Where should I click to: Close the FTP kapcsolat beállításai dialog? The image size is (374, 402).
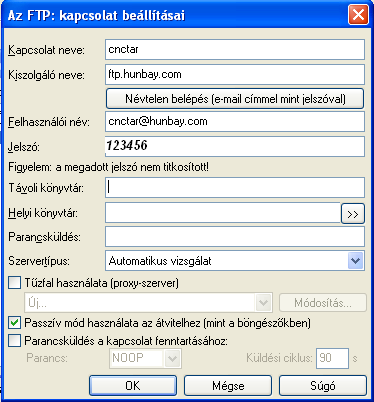click(358, 15)
